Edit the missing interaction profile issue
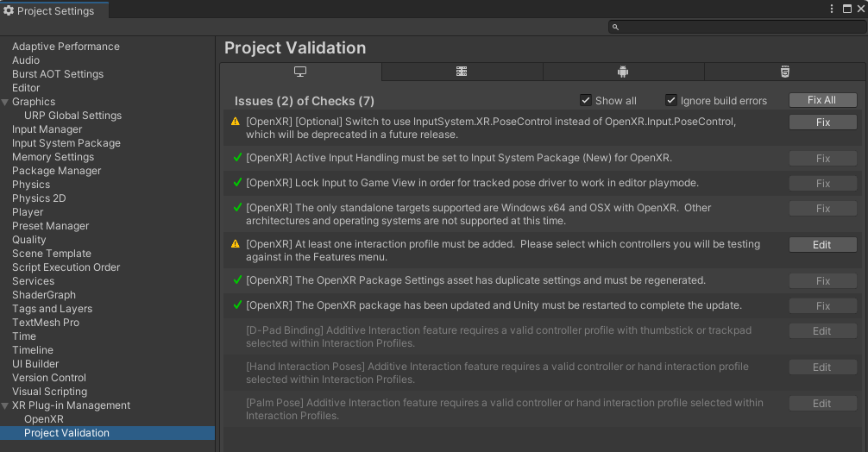This screenshot has height=452, width=868. click(822, 244)
